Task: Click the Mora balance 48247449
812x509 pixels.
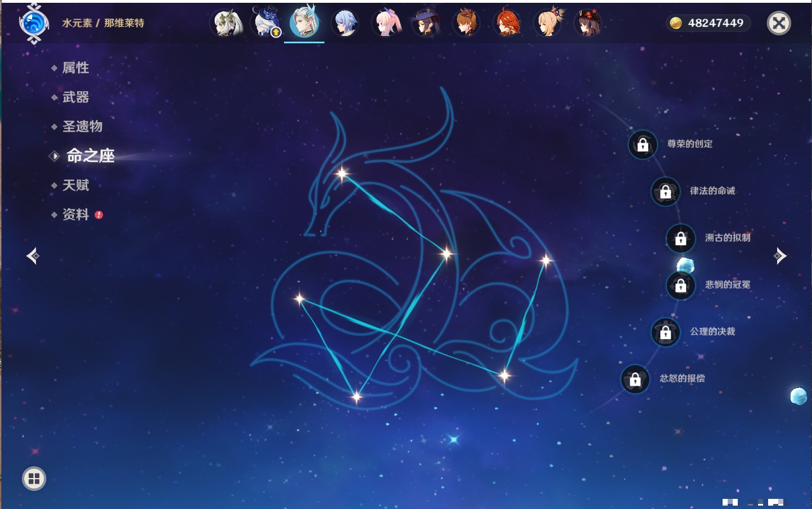Action: pos(708,23)
